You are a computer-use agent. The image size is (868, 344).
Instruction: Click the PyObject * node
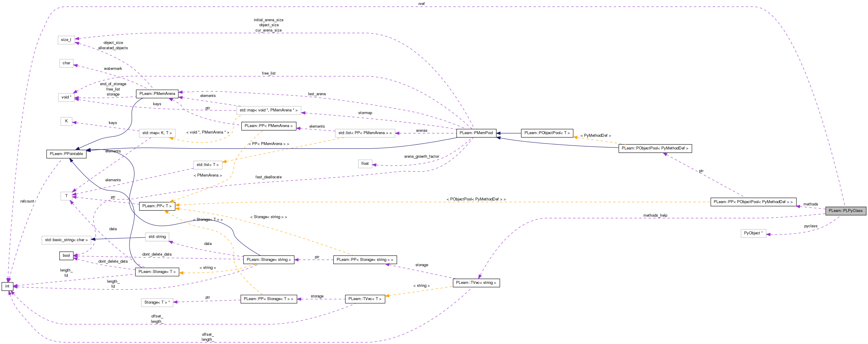[753, 233]
